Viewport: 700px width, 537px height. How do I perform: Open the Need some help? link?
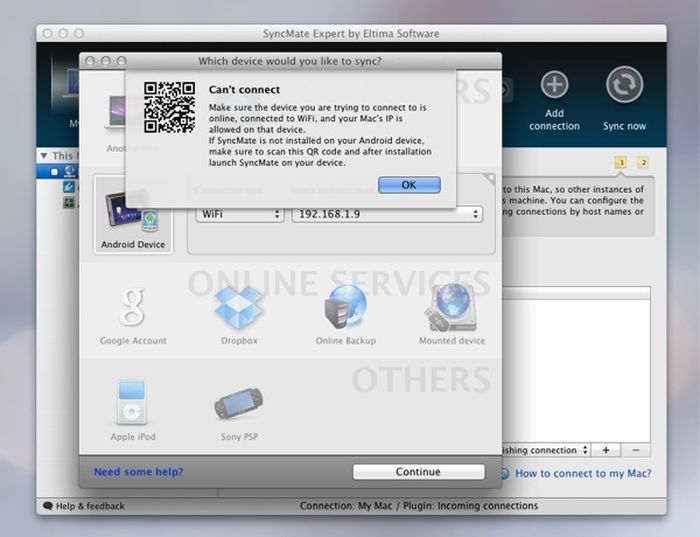(138, 472)
